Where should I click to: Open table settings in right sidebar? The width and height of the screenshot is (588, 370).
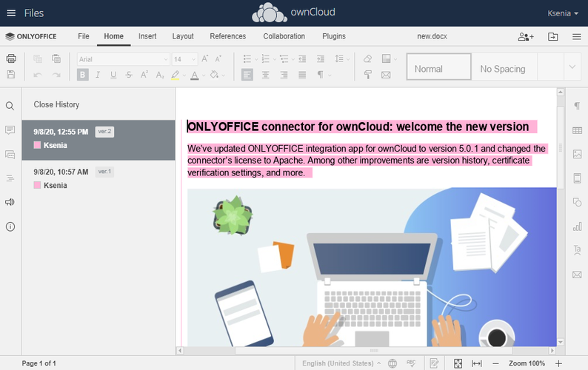point(577,130)
